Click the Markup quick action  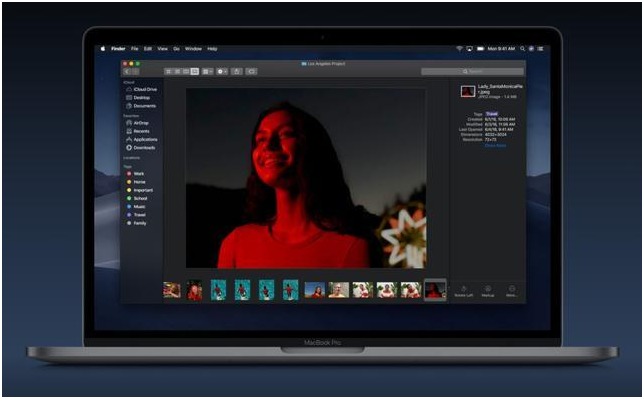tap(488, 291)
